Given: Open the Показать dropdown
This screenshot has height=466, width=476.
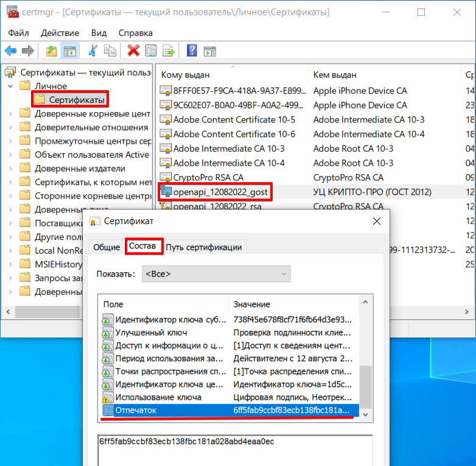Looking at the screenshot, I should tap(216, 274).
